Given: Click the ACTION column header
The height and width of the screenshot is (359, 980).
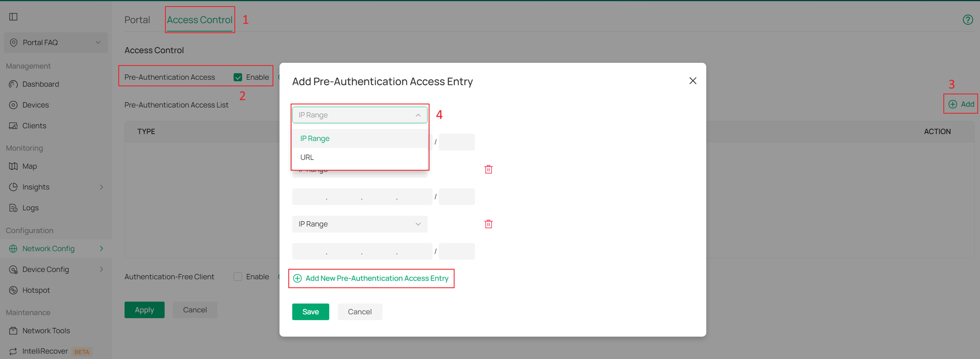Looking at the screenshot, I should (937, 132).
